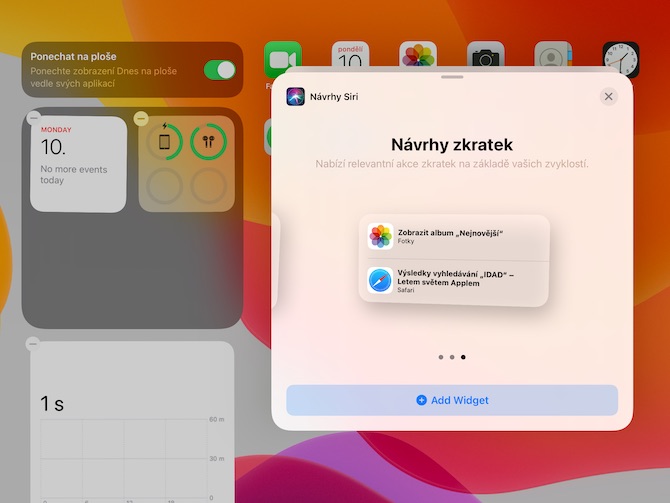Image resolution: width=670 pixels, height=503 pixels.
Task: Select the Výsledky vyhledávání „IDAD“ shortcut
Action: pos(454,282)
